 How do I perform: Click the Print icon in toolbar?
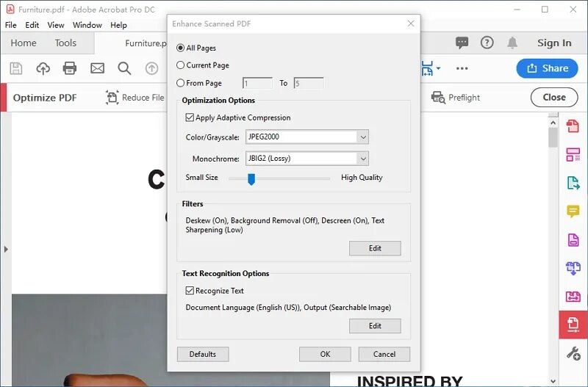[x=70, y=68]
